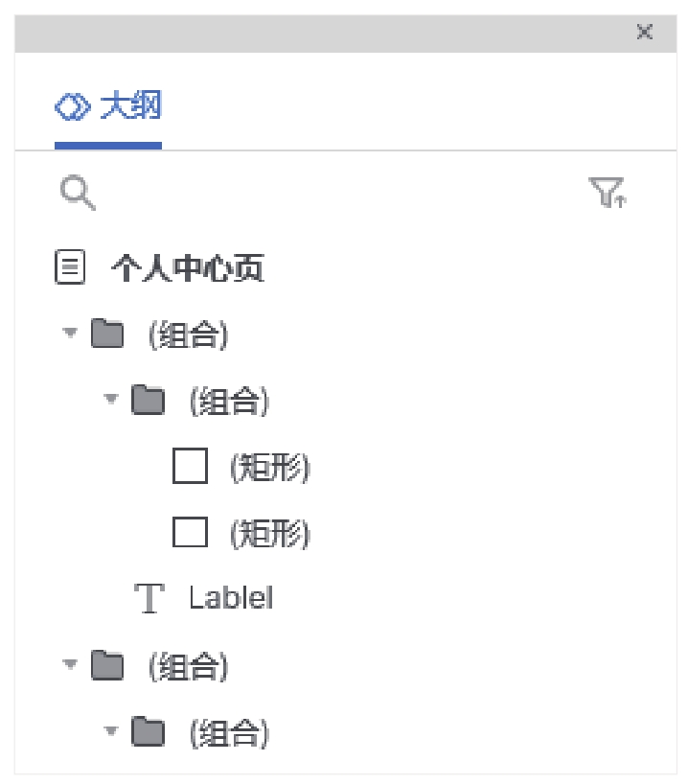Click the page icon beside 个人中心页
Screen dimensions: 688x784
(x=70, y=267)
